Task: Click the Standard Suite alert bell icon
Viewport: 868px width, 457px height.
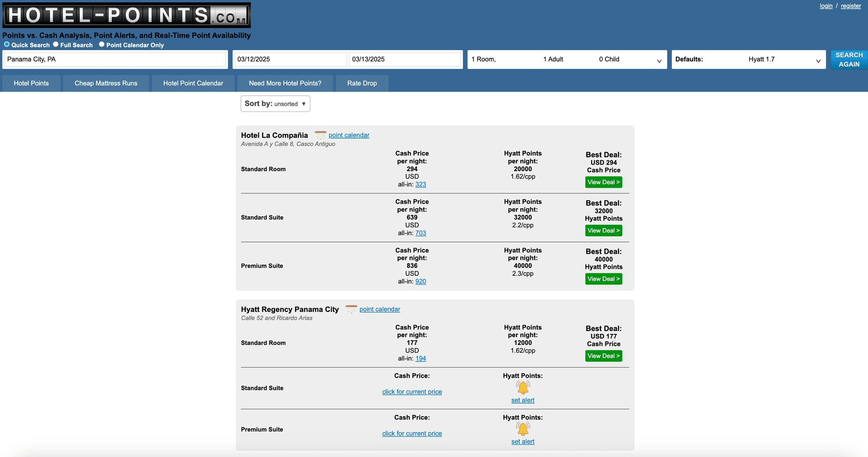Action: 523,387
